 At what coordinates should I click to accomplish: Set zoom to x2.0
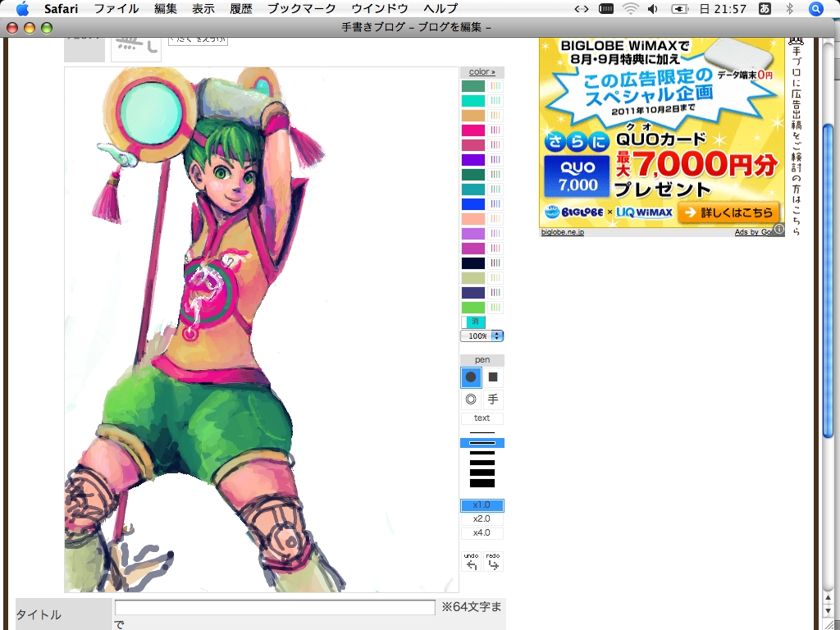click(x=482, y=519)
